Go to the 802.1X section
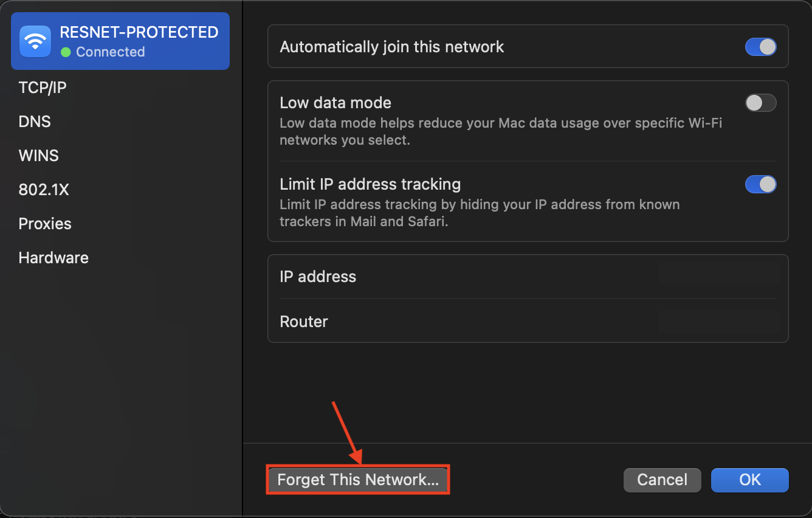The width and height of the screenshot is (812, 518). click(44, 190)
